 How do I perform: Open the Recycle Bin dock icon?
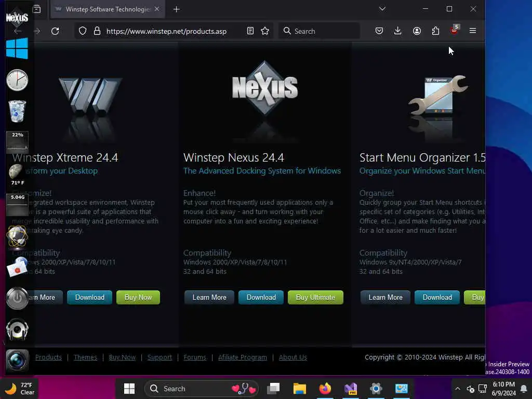click(17, 111)
